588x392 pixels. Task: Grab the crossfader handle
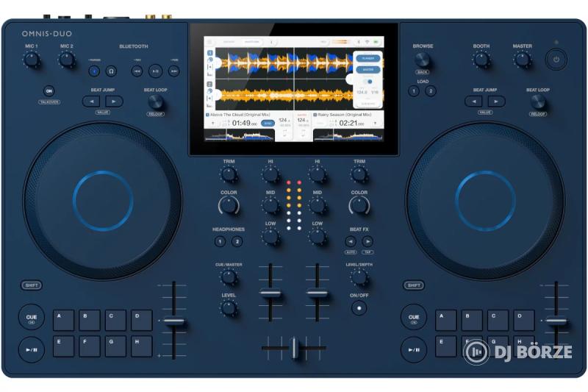pos(294,349)
